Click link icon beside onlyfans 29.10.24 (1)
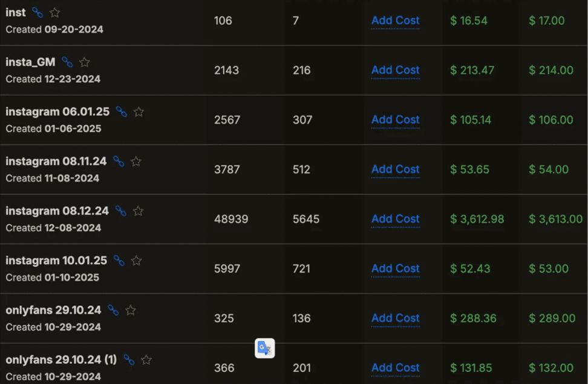Image resolution: width=588 pixels, height=384 pixels. [x=129, y=360]
